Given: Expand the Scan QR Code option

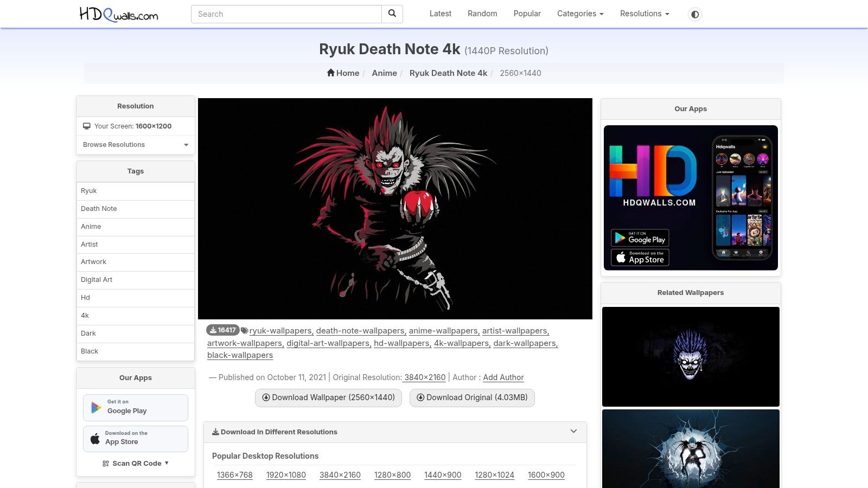Looking at the screenshot, I should click(x=136, y=463).
